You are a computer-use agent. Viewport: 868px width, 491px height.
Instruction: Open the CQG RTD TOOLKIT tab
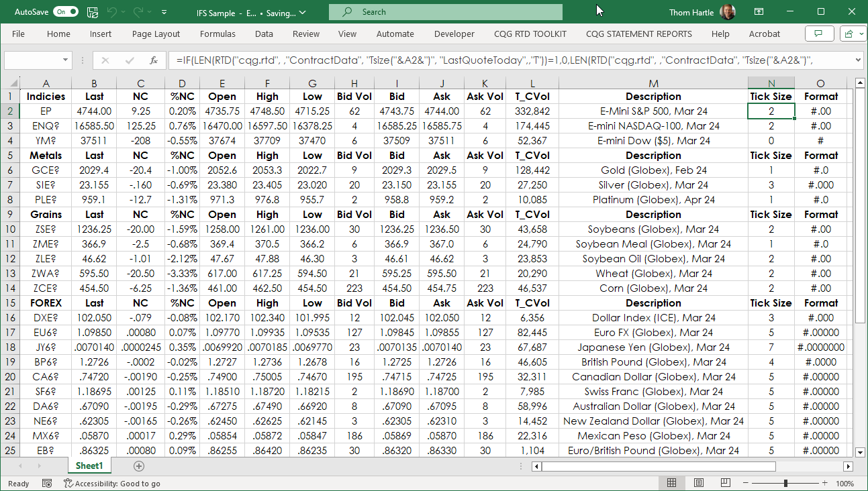(x=530, y=34)
